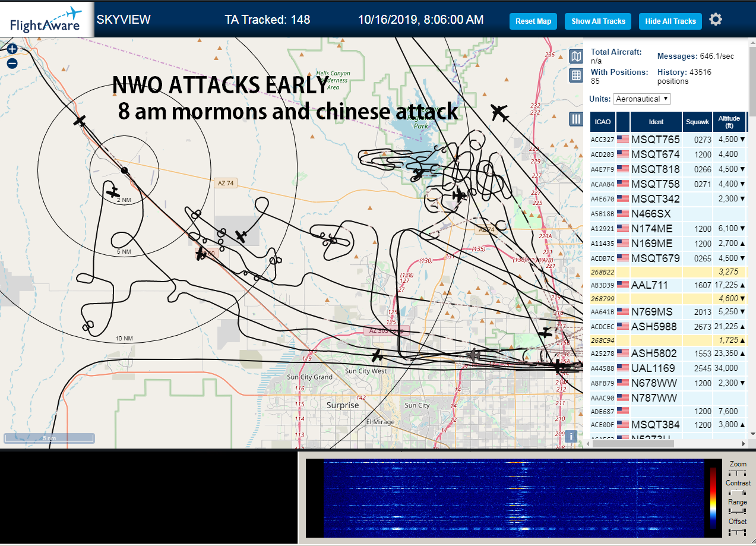Select the N466SX aircraft row
Screen dimensions: 756x546
point(668,214)
